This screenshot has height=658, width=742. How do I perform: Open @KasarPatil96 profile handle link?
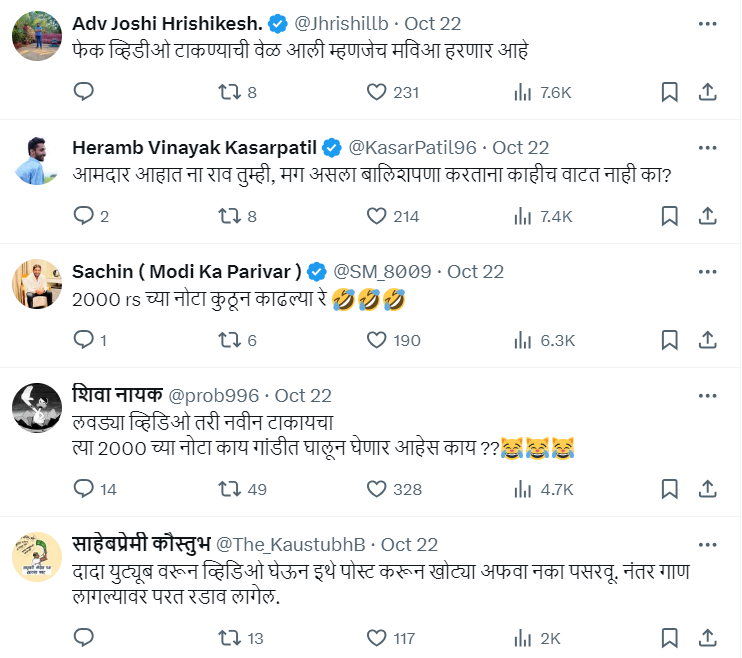tap(411, 148)
